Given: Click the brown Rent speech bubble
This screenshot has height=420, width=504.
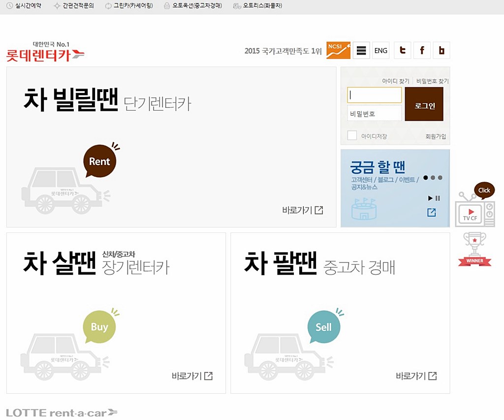Looking at the screenshot, I should pyautogui.click(x=99, y=161).
